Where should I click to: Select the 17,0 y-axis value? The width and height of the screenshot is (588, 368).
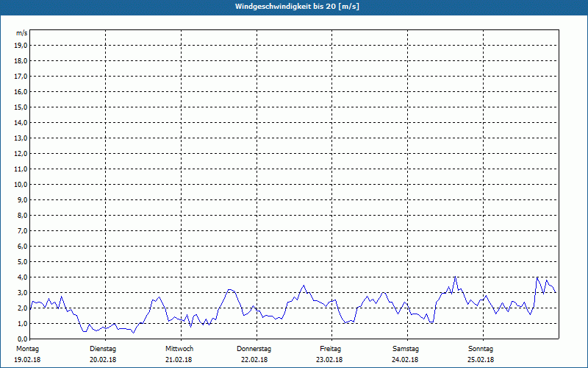[21, 77]
